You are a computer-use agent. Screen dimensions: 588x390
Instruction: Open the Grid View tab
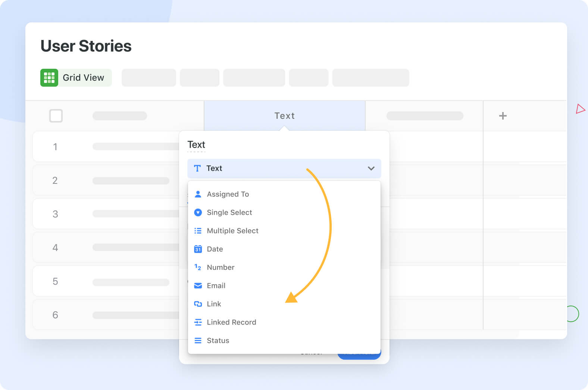(76, 78)
